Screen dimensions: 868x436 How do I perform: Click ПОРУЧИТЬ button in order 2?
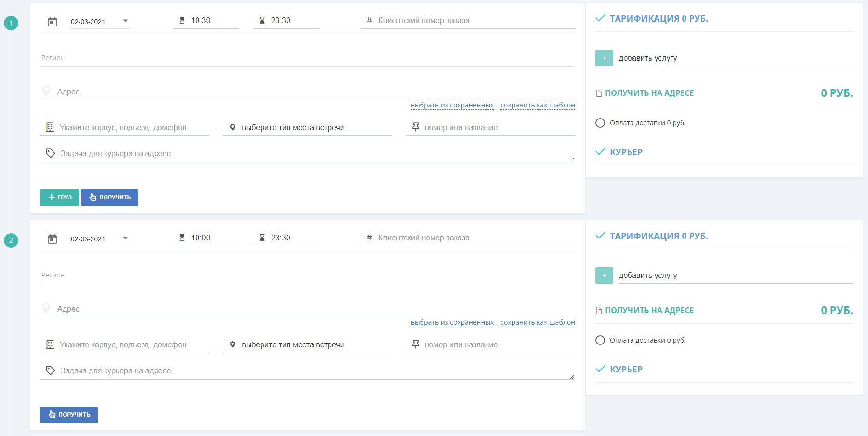pos(69,415)
